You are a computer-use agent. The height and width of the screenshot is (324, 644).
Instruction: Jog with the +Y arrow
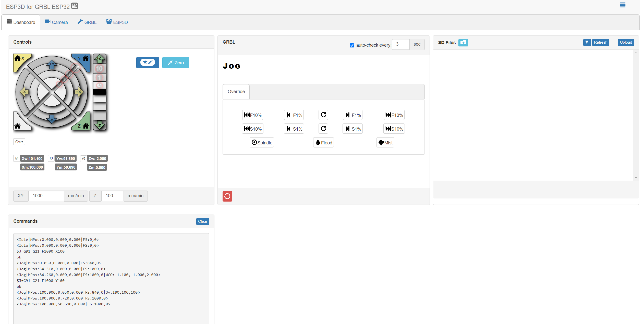[52, 65]
